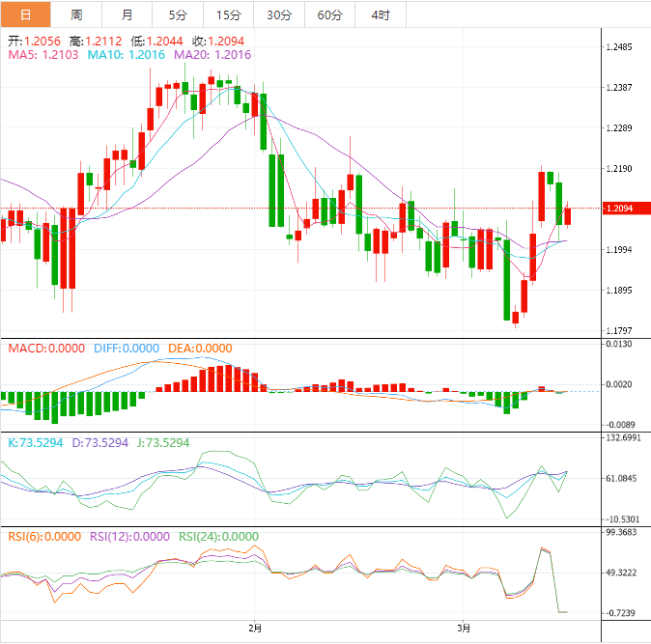Click the MA20: 1.2016 label
Viewport: 651px width, 644px height.
click(x=212, y=55)
